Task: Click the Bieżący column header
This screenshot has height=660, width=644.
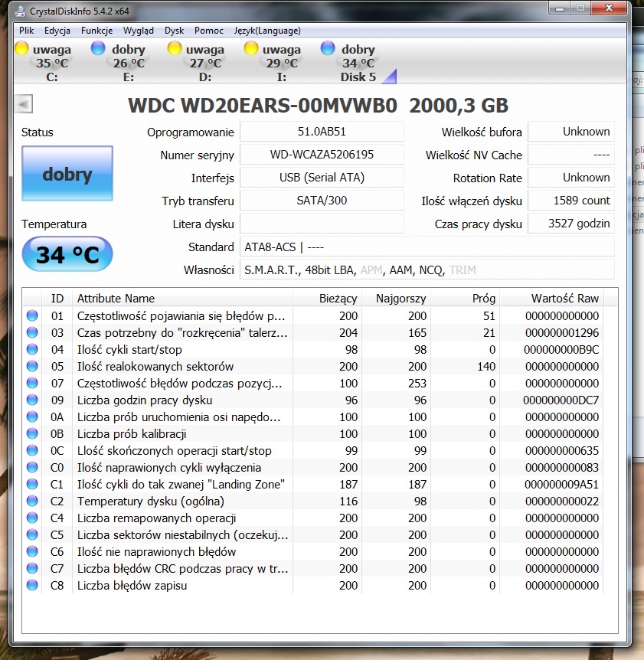Action: point(328,299)
